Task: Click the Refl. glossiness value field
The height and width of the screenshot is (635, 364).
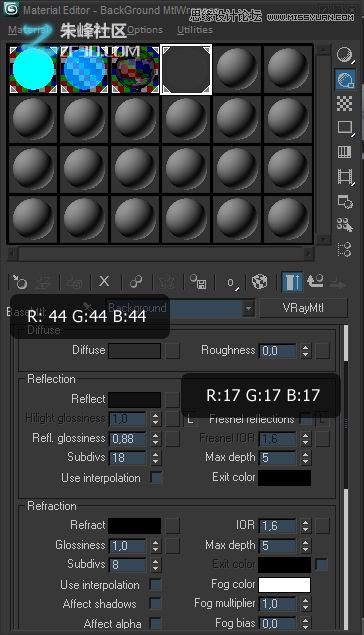Action: (127, 439)
